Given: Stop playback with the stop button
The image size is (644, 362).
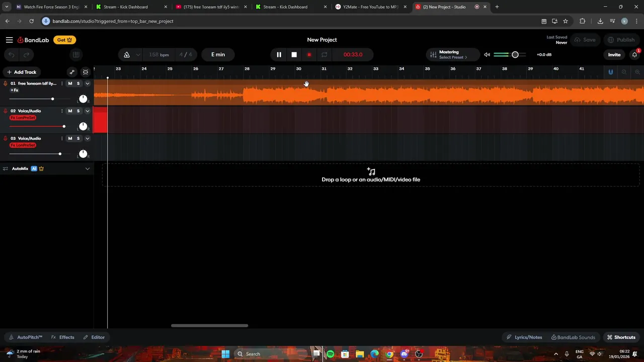Looking at the screenshot, I should pyautogui.click(x=294, y=54).
